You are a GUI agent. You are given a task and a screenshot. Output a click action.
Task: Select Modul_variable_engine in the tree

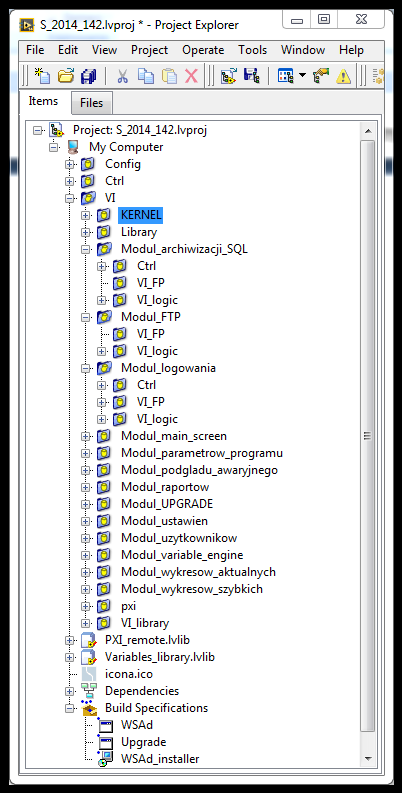point(182,555)
